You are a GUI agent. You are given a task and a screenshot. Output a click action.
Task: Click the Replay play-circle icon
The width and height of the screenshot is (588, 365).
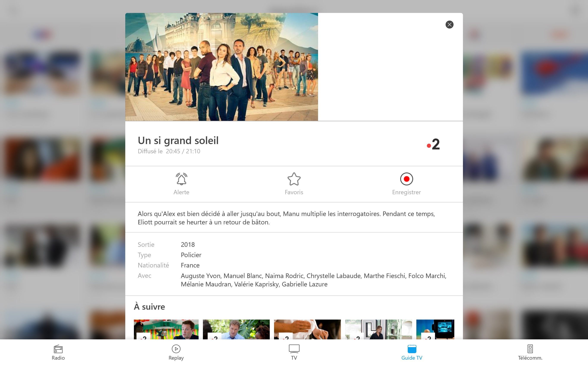pyautogui.click(x=176, y=349)
